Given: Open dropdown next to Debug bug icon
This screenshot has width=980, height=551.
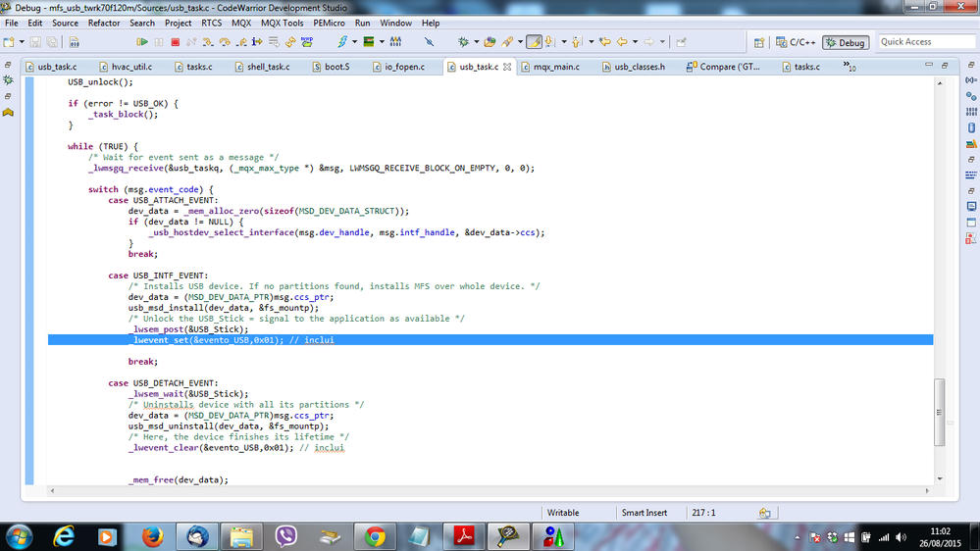Looking at the screenshot, I should point(476,42).
